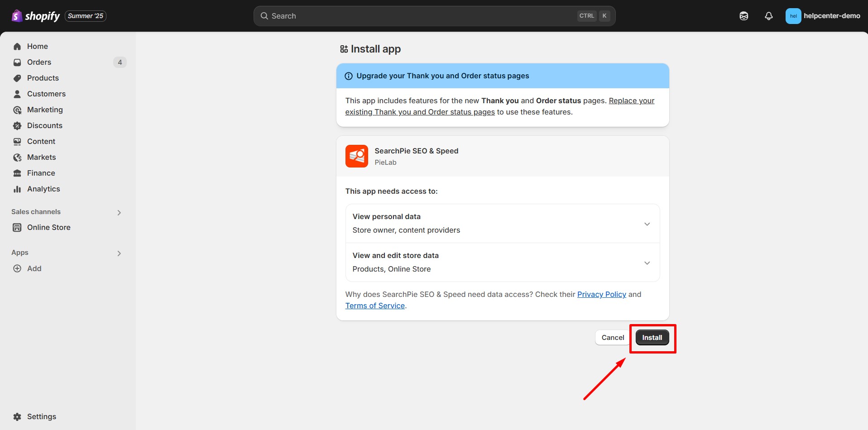This screenshot has width=868, height=430.
Task: Click the Shopify logo
Action: pyautogui.click(x=17, y=15)
